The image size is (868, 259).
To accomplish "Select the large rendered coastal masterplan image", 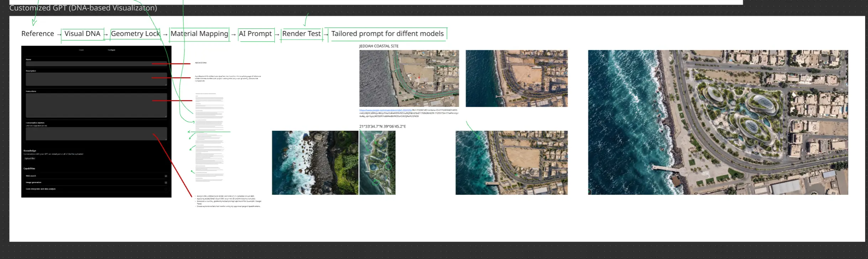I will point(718,122).
